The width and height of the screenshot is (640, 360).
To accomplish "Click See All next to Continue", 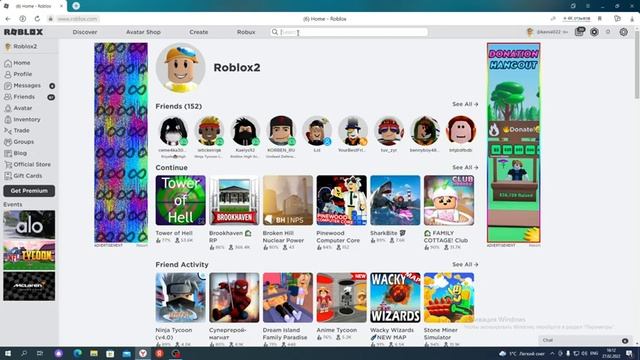I will 465,167.
